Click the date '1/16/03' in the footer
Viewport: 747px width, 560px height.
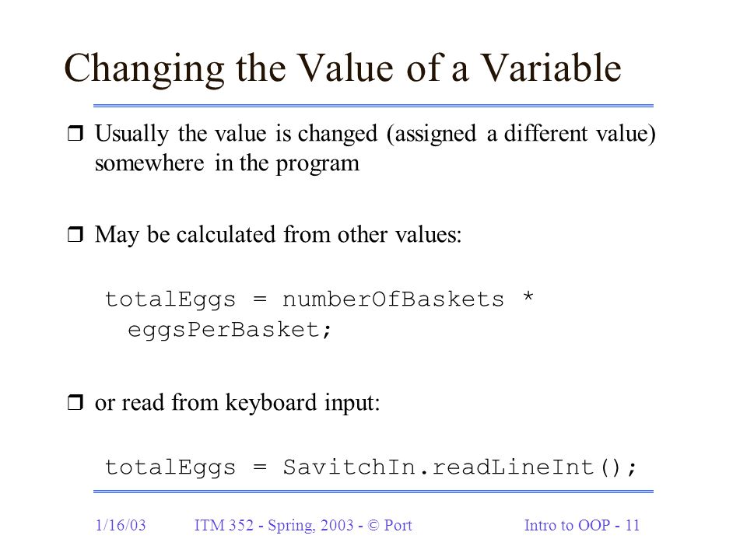pos(121,525)
